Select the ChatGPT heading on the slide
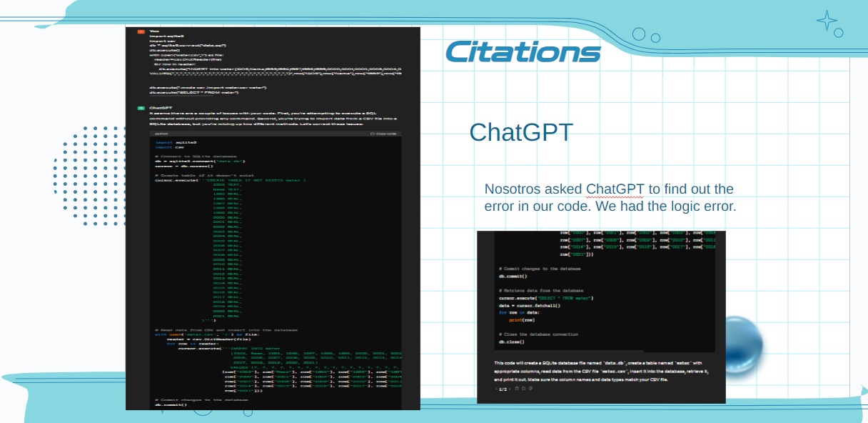 click(x=521, y=132)
